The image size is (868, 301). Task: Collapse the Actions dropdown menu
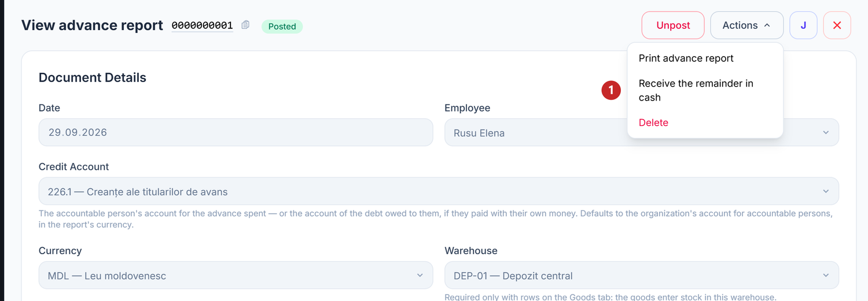[746, 25]
